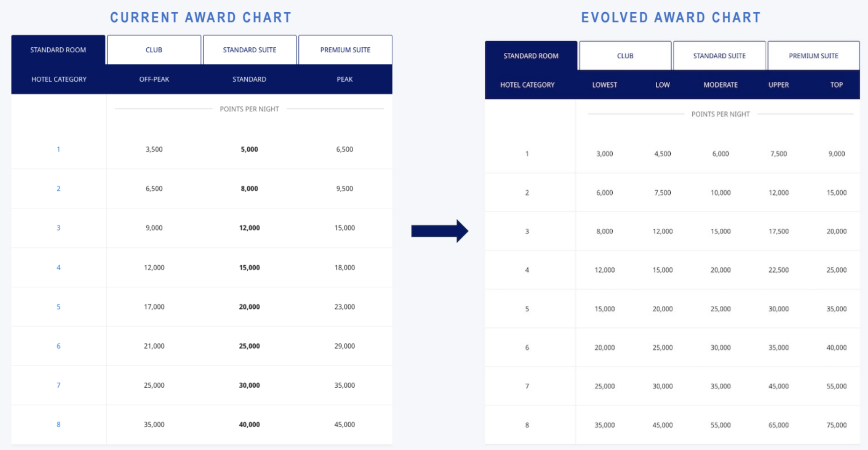Select the 3,000 Lowest rate for category 1
This screenshot has height=450, width=868.
click(x=604, y=153)
